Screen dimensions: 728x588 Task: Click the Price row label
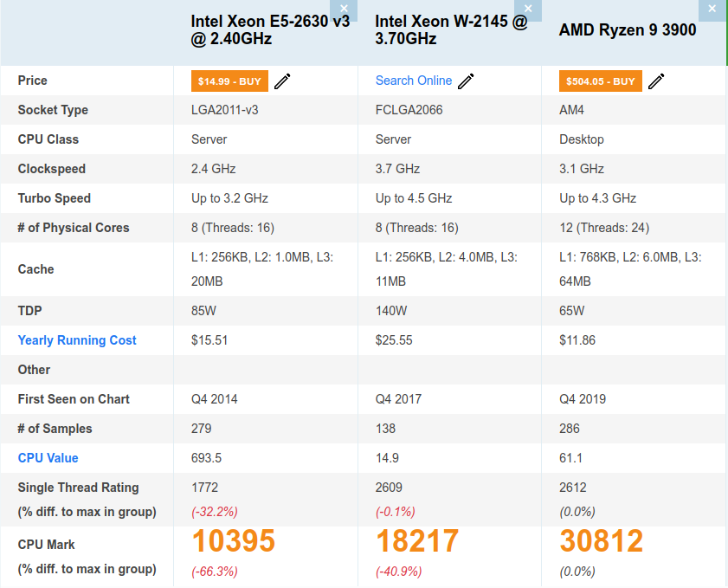click(33, 81)
